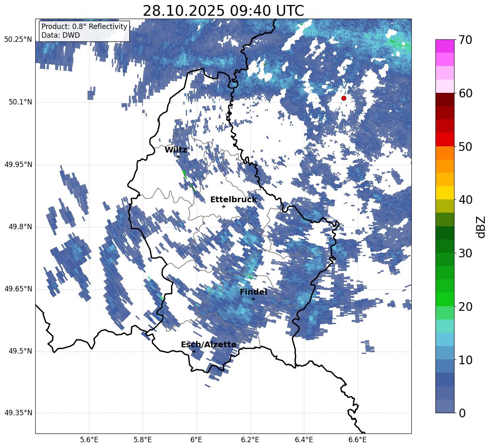
Task: Pick the bright green colorbar segment above 20
Action: coord(445,299)
